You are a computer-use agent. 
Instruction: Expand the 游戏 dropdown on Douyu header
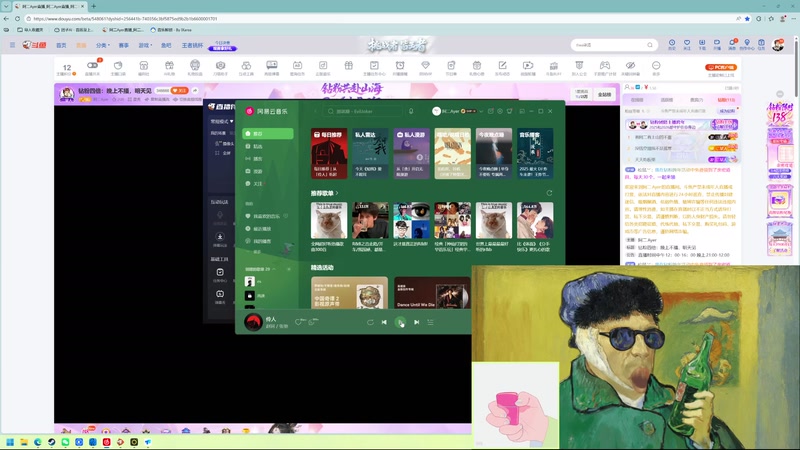[x=145, y=45]
